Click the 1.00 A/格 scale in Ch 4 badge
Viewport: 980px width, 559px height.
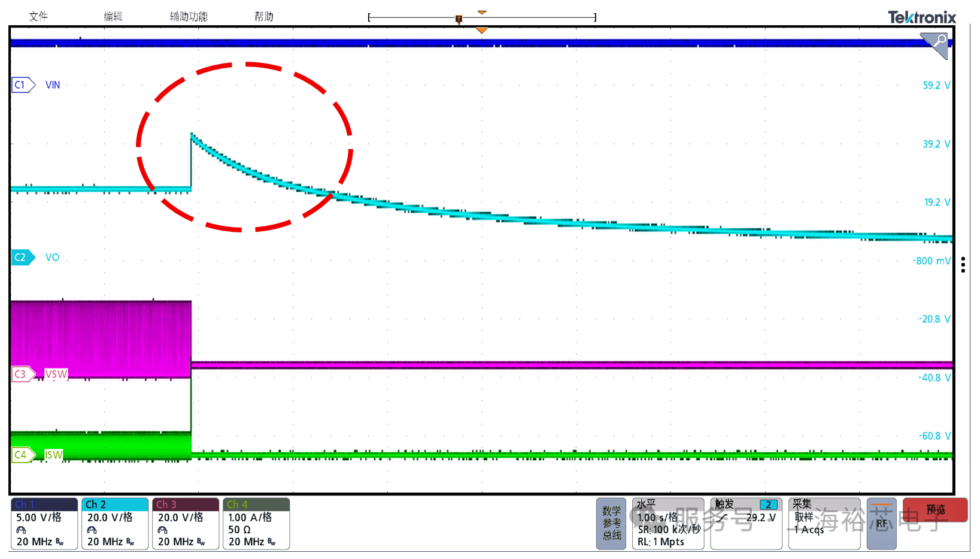pyautogui.click(x=250, y=518)
